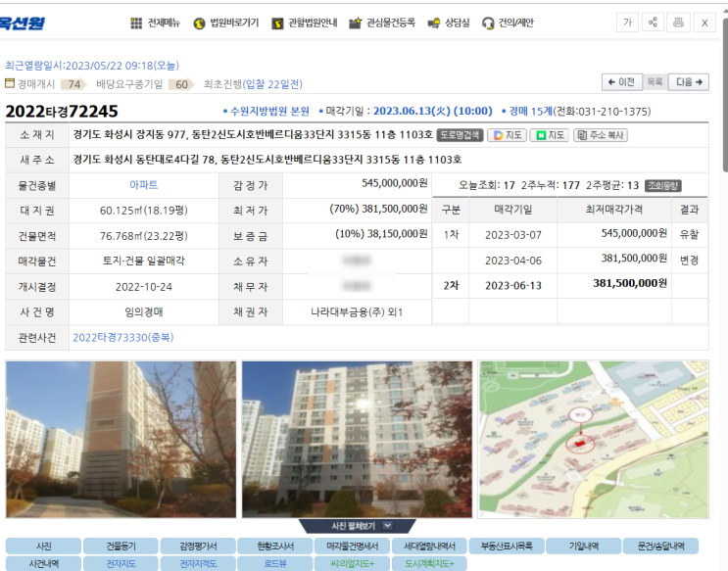Open the 도시계획지도+ tab
Image resolution: width=728 pixels, height=571 pixels.
[x=429, y=563]
